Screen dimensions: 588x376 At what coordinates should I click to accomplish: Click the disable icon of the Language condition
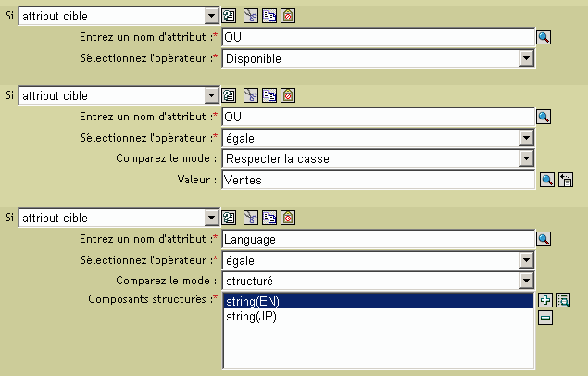click(x=288, y=218)
